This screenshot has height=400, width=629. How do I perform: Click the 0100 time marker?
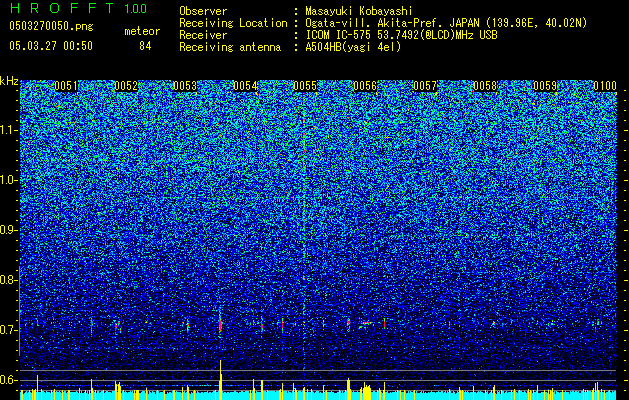pyautogui.click(x=605, y=86)
